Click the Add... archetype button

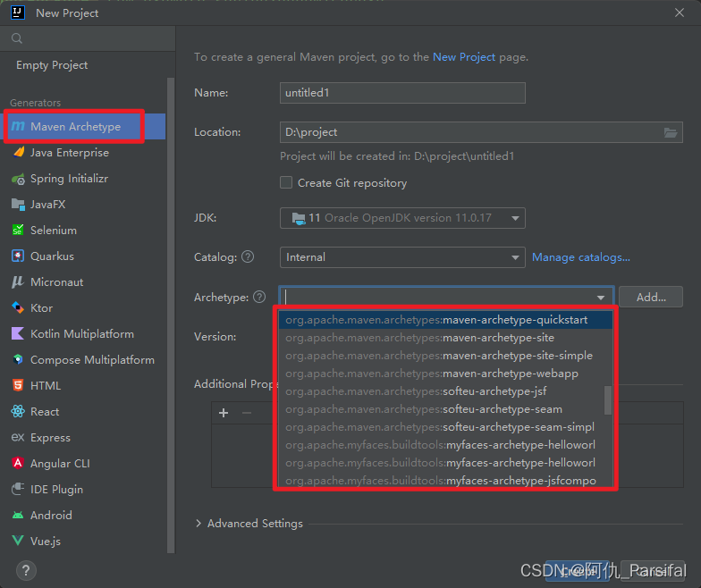pyautogui.click(x=651, y=297)
